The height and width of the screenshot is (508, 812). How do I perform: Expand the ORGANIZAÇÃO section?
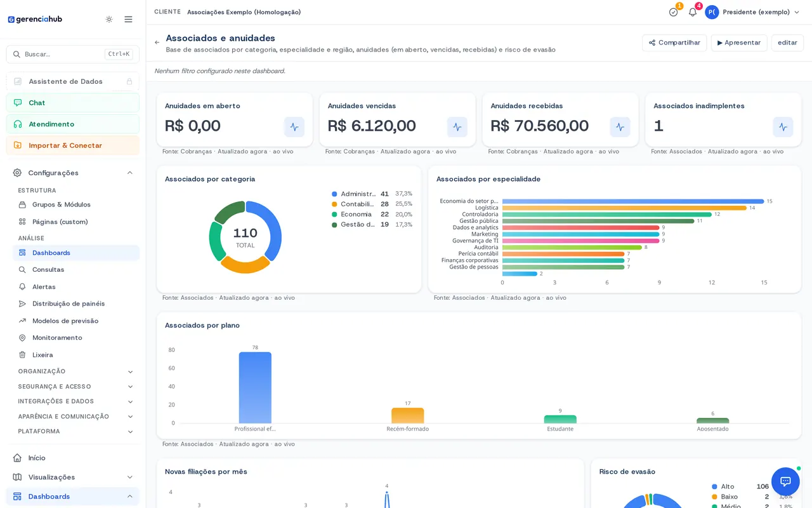pyautogui.click(x=76, y=371)
